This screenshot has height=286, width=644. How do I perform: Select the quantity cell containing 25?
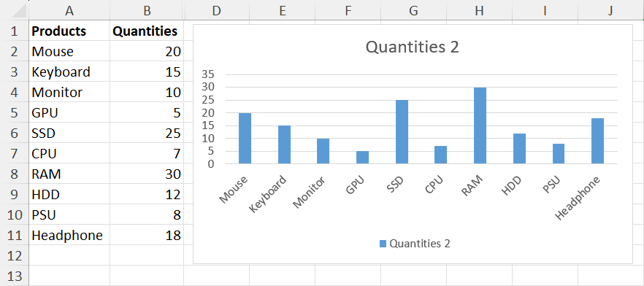(x=147, y=134)
